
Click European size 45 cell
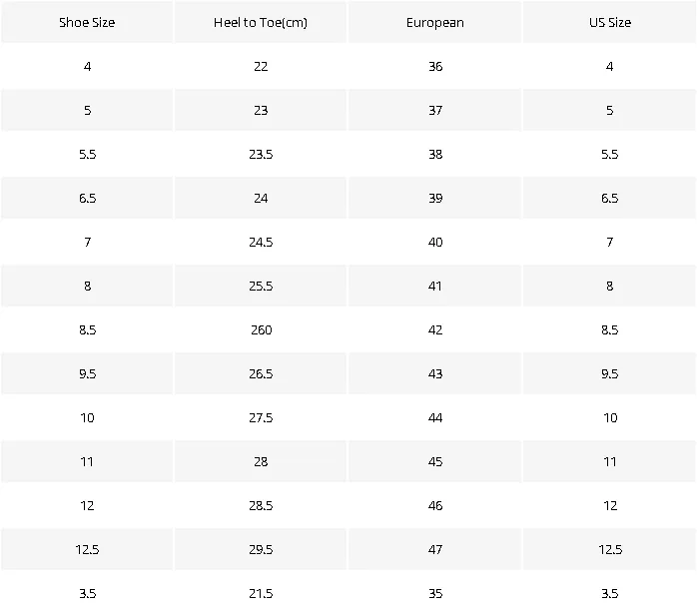click(x=435, y=462)
